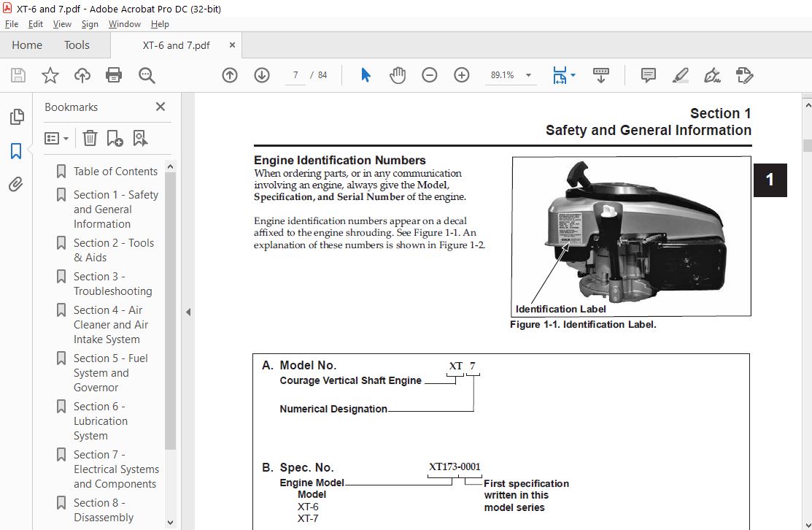Screen dimensions: 812x530
Task: Open the Help menu
Action: pos(160,24)
